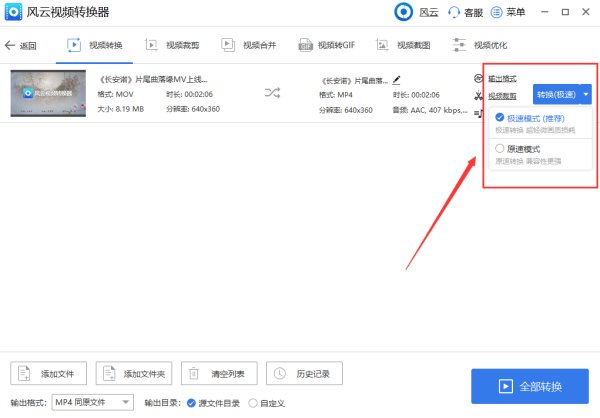Viewport: 600px width, 418px height.
Task: Switch to the 视频转换 tab
Action: (95, 45)
